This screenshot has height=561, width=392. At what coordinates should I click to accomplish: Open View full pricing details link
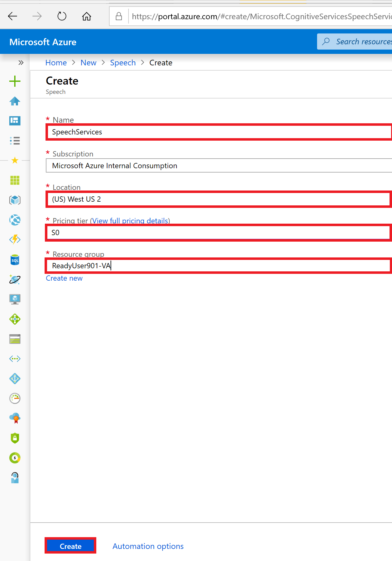[130, 221]
